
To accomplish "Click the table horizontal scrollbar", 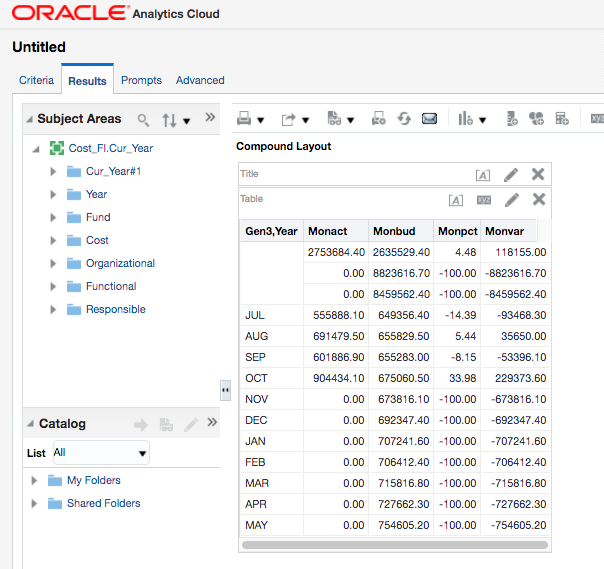I will pos(395,545).
